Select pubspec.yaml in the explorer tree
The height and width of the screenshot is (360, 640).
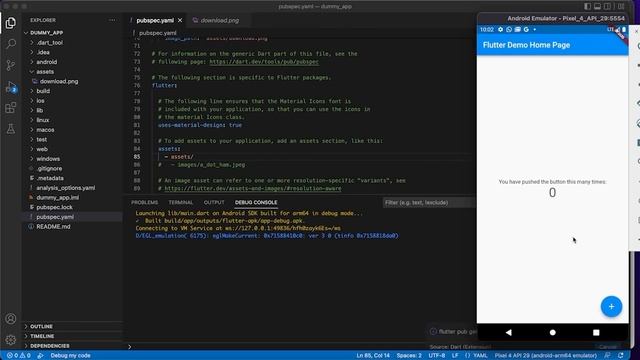coord(55,217)
